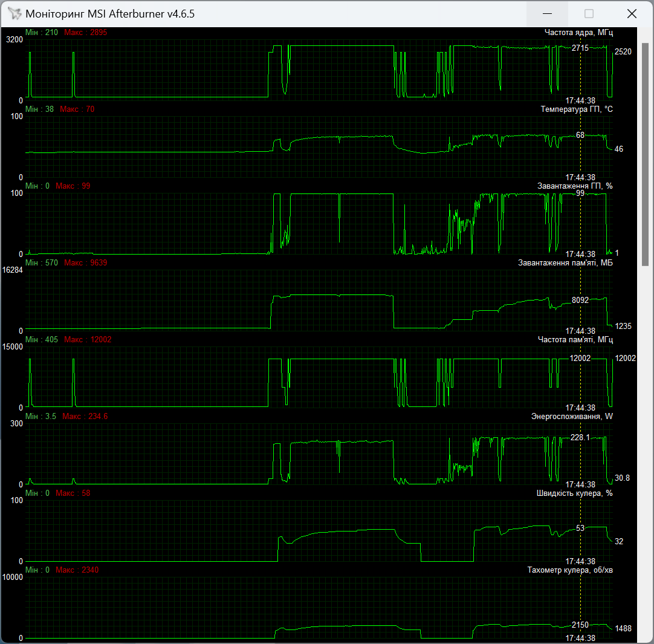This screenshot has width=654, height=644.
Task: Click the marker core clock value 2715
Action: coord(580,48)
